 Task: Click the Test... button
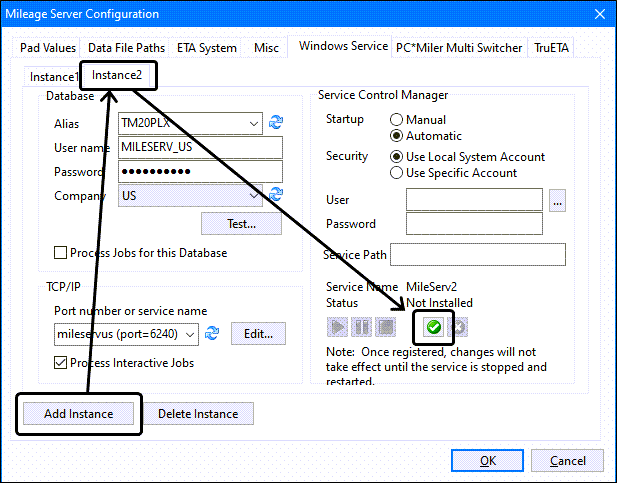pos(241,223)
